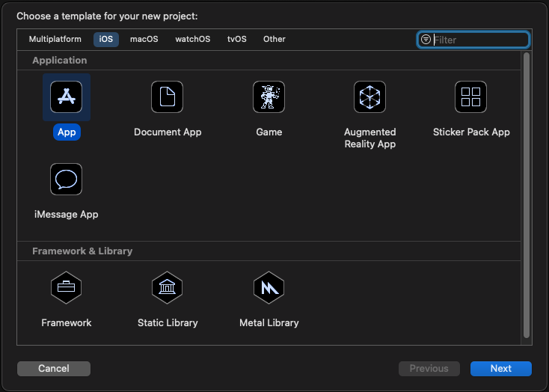
Task: Click the "Static Library" label
Action: pos(168,322)
